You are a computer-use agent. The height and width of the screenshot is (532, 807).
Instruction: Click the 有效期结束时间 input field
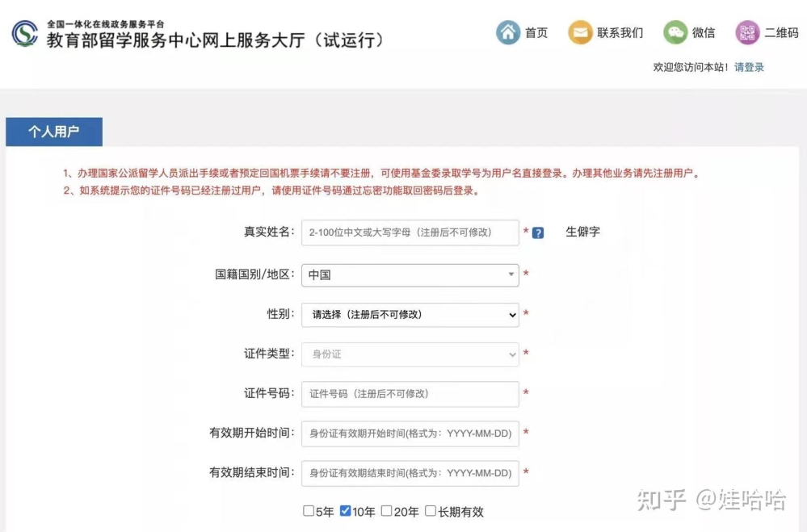(410, 473)
